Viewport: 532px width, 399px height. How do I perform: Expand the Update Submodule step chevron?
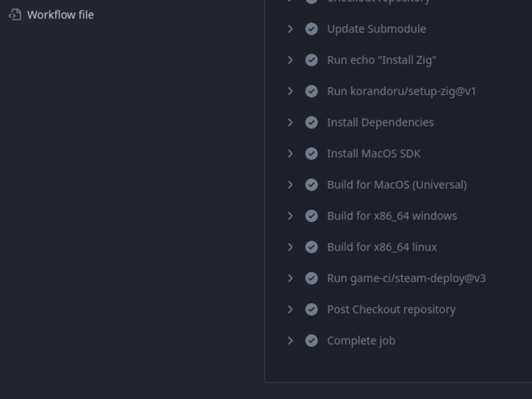tap(290, 29)
